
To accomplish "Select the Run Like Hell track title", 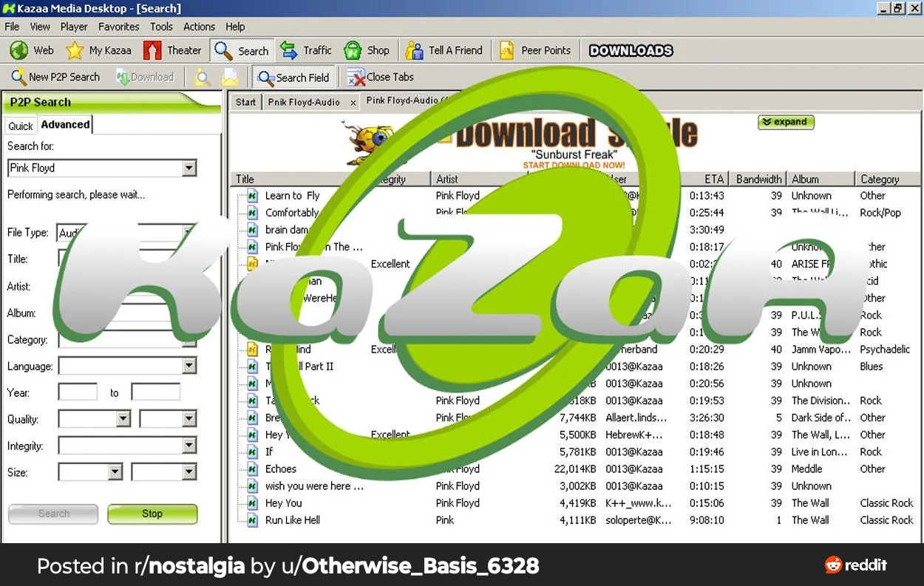I will pyautogui.click(x=293, y=519).
